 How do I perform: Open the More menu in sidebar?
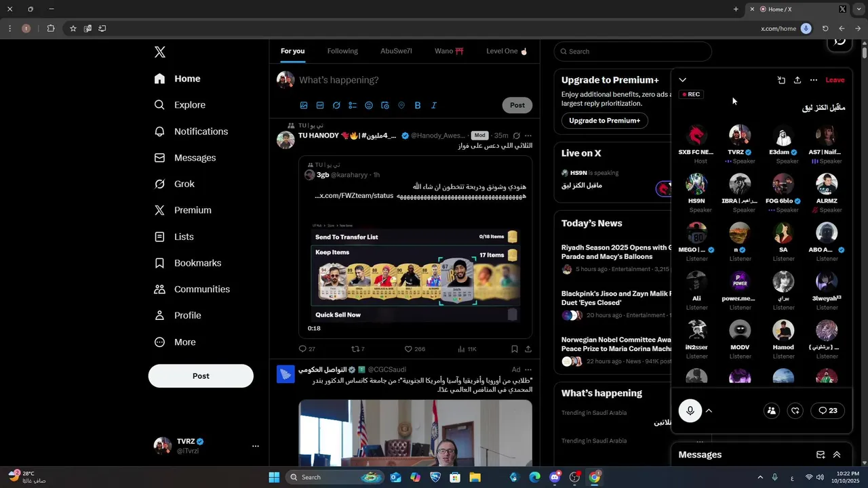pyautogui.click(x=176, y=342)
